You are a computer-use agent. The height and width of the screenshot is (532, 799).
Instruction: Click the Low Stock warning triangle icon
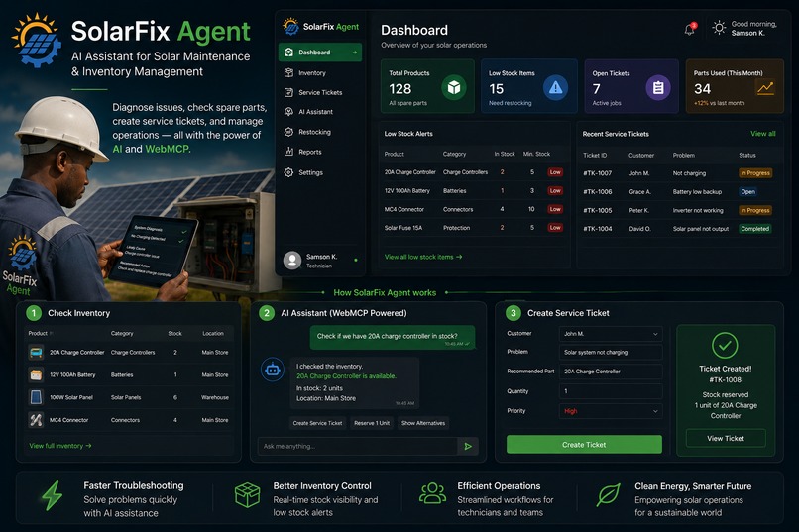(555, 87)
